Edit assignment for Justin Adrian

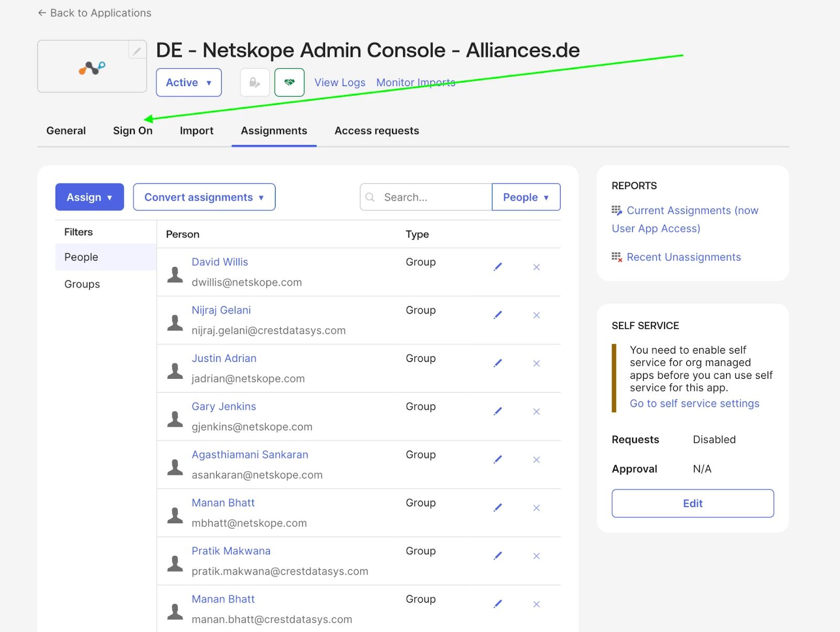(498, 363)
